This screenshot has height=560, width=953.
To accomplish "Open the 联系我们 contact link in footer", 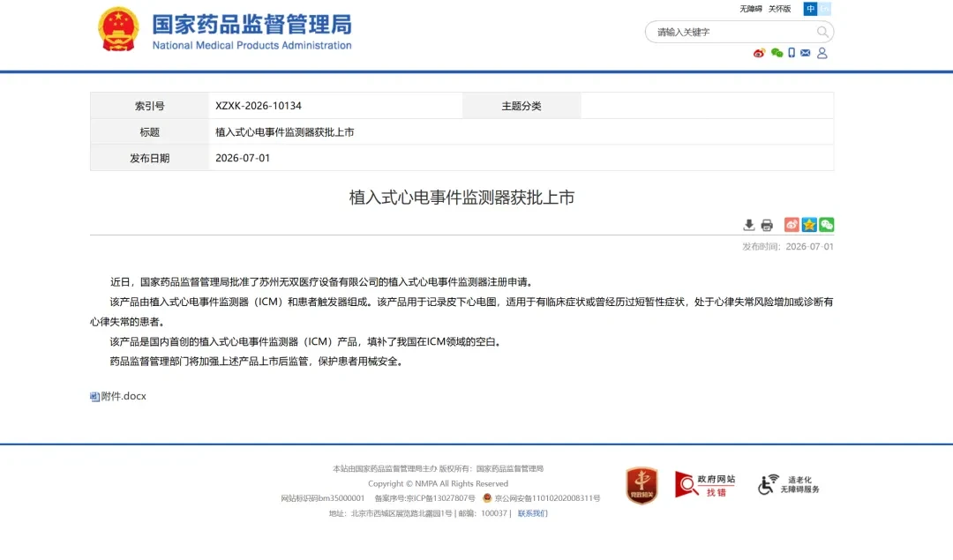I will [x=532, y=513].
